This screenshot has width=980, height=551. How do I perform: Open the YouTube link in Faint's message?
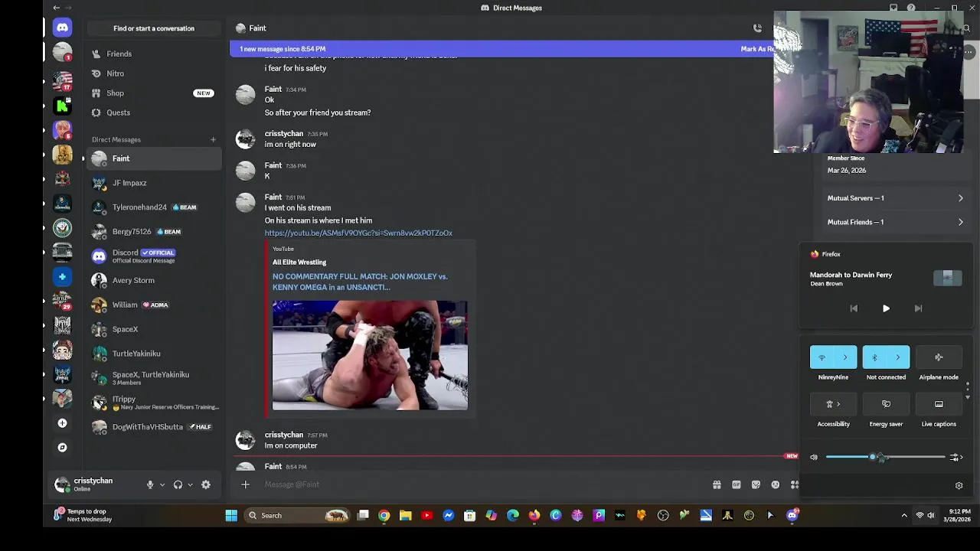(358, 233)
